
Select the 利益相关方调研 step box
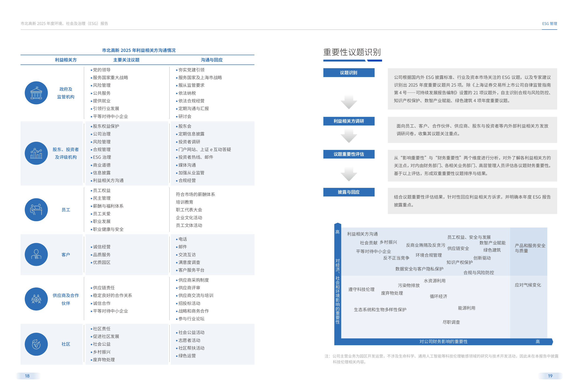coord(349,121)
